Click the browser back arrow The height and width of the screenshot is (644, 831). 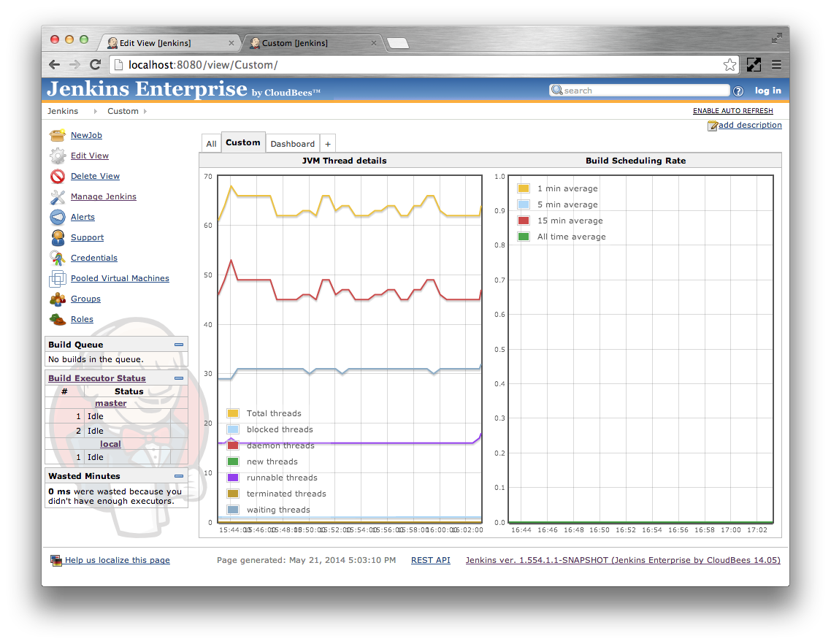click(x=55, y=65)
